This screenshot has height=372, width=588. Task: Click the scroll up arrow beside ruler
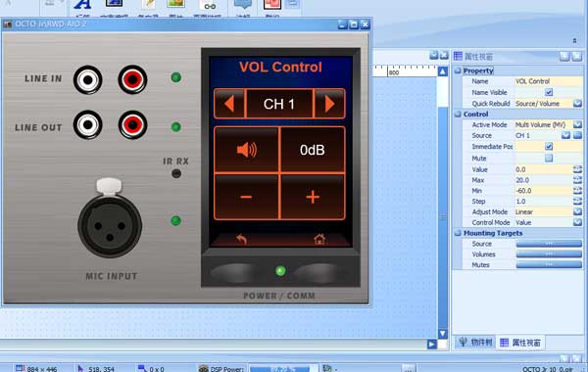tap(443, 71)
